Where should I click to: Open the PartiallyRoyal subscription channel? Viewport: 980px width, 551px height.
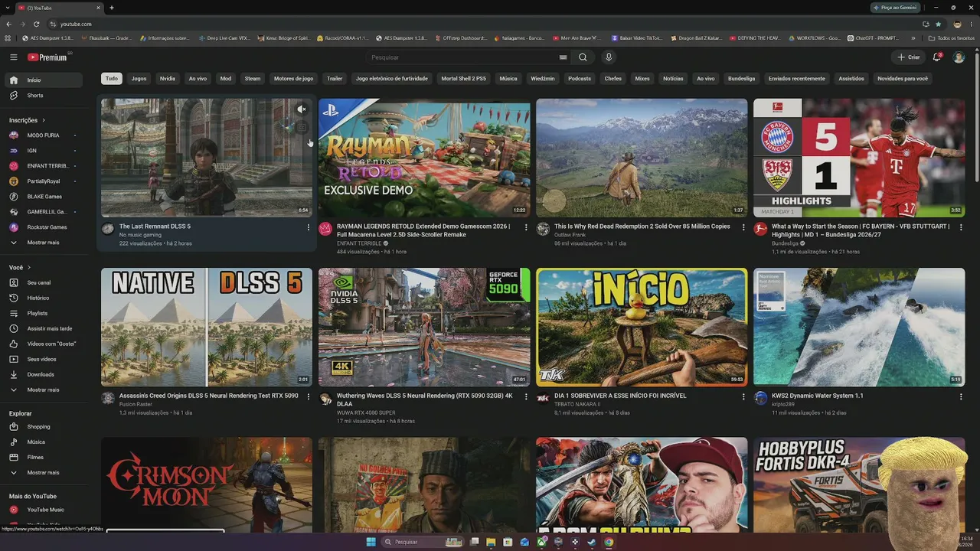pos(44,181)
